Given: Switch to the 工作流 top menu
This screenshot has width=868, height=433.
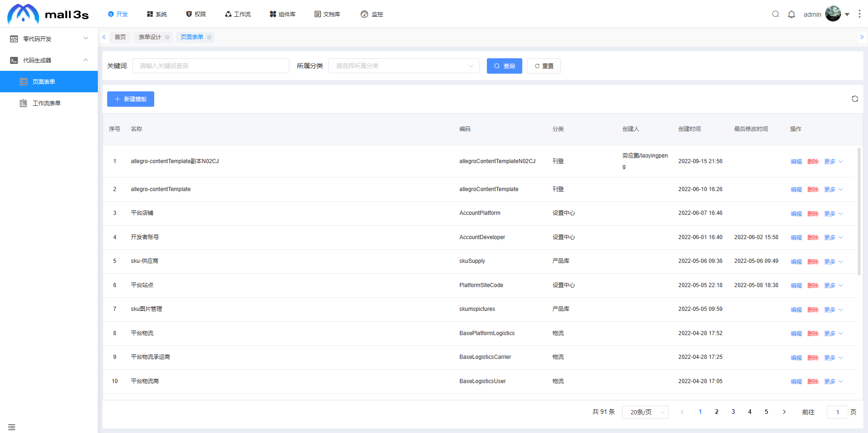Looking at the screenshot, I should [238, 14].
